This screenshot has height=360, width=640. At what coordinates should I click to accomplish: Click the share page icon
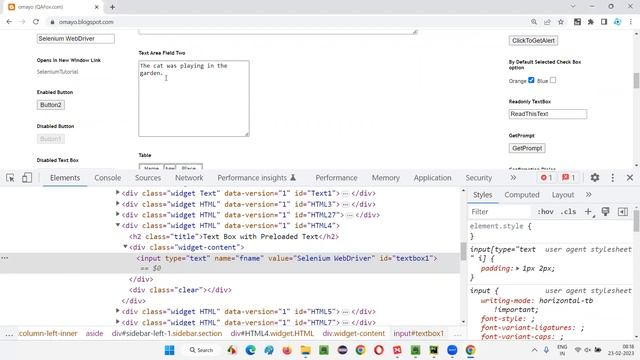coord(547,22)
